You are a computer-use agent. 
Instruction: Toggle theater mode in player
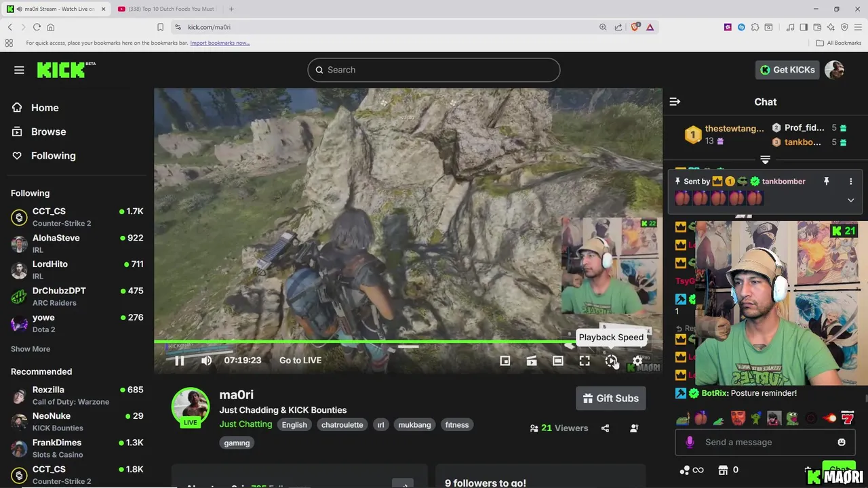(558, 361)
